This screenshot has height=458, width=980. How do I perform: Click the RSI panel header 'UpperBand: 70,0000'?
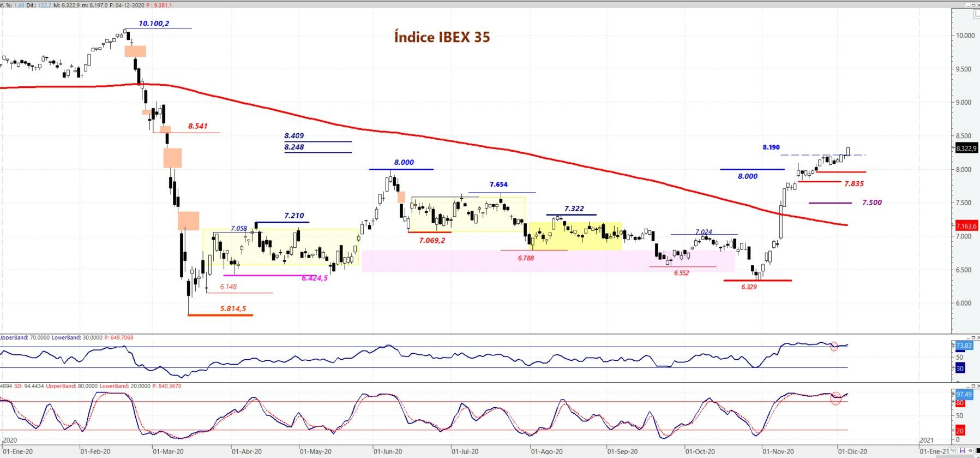pos(25,338)
